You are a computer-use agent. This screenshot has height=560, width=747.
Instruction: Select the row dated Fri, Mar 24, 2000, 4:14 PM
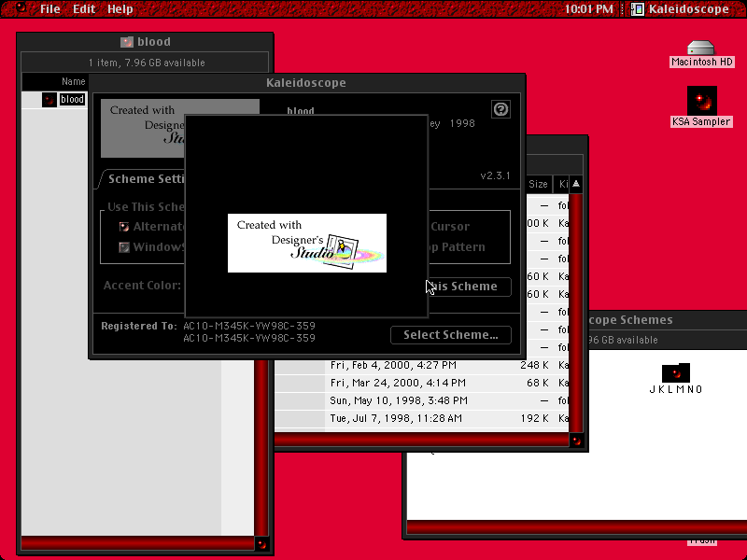422,383
